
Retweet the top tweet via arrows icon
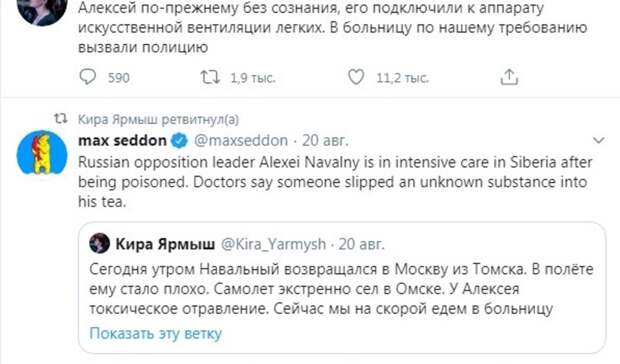pyautogui.click(x=210, y=77)
